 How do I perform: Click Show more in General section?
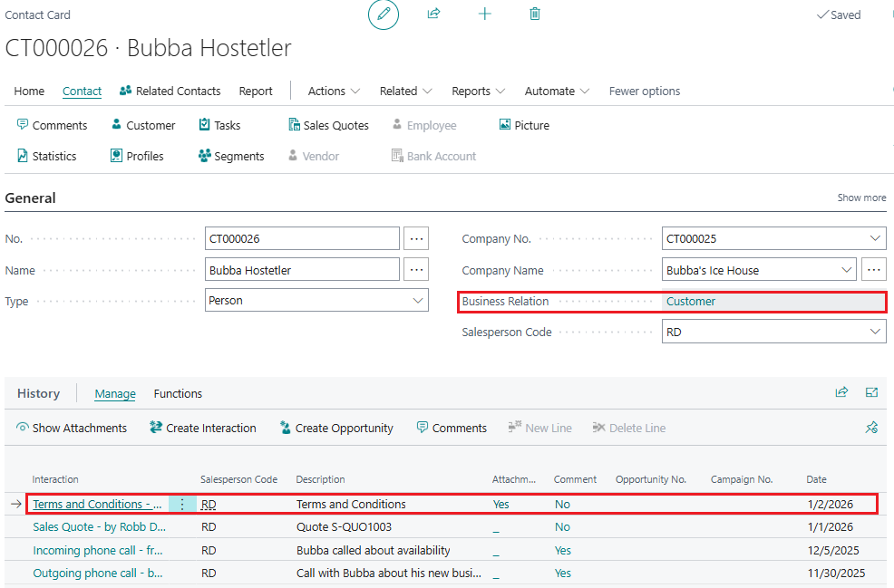861,198
